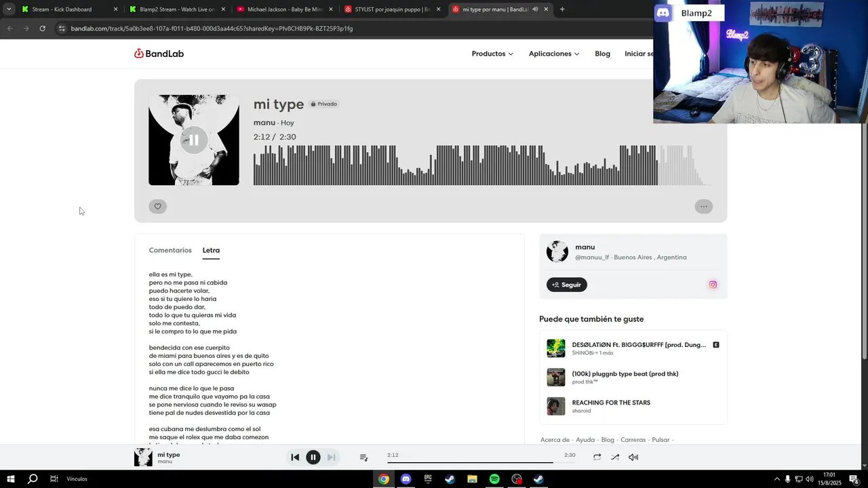Follow manu with the Seguir button
Image resolution: width=868 pixels, height=488 pixels.
[567, 285]
